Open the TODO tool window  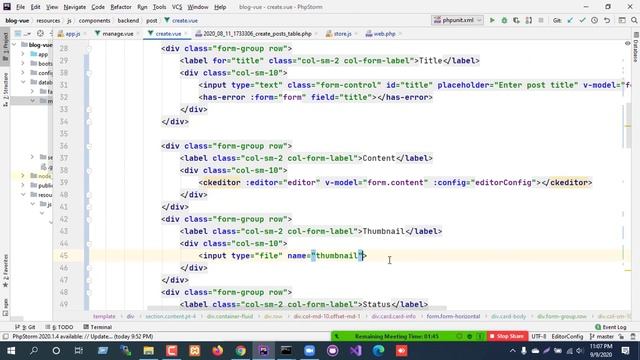[60, 327]
